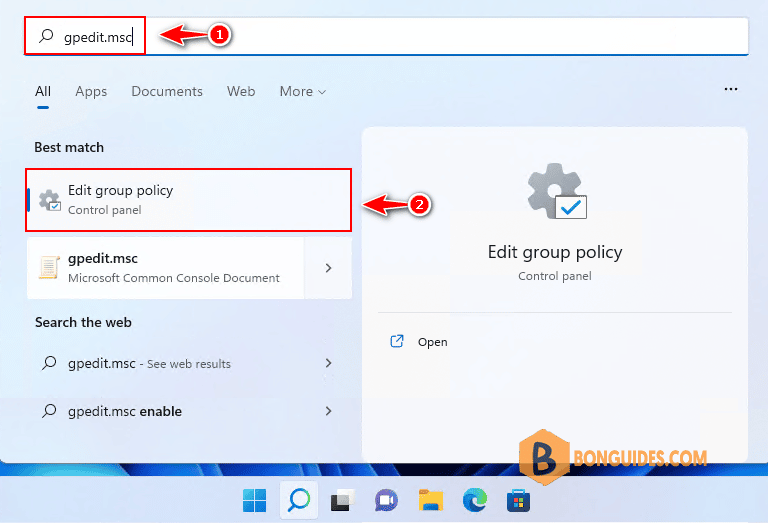Screen dimensions: 768x523
Task: Open gpedit.msc Microsoft Common Console Document result
Action: pos(166,268)
